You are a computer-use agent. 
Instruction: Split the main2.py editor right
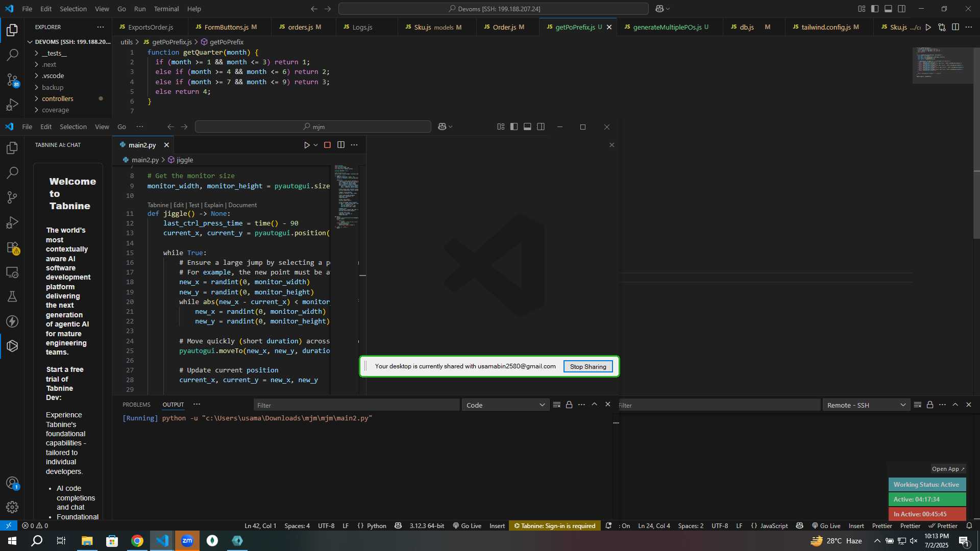tap(341, 145)
